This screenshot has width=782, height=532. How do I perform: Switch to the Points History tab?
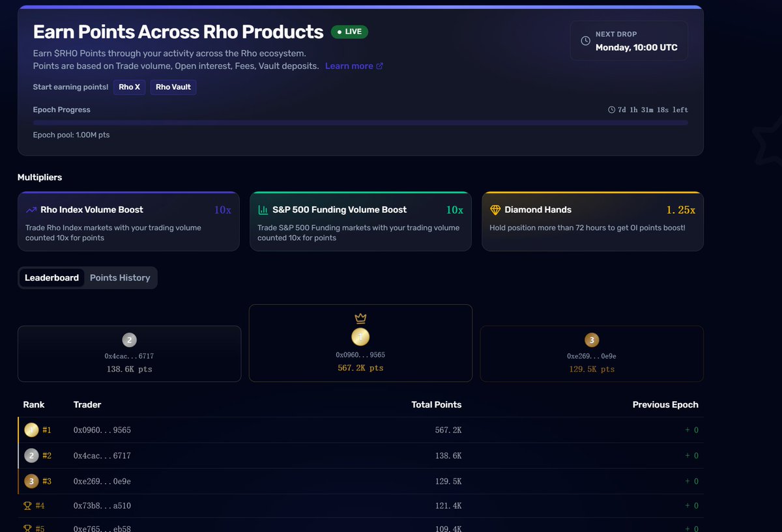(120, 277)
